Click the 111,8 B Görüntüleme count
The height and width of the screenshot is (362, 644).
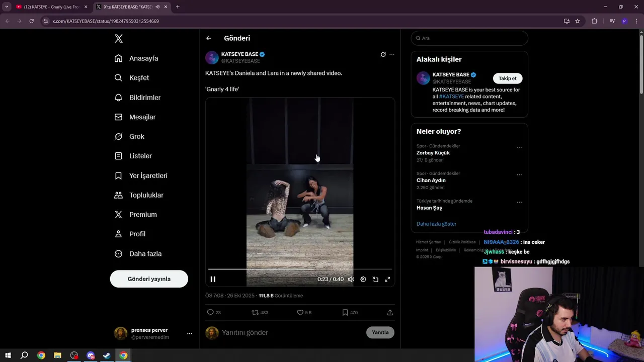(281, 296)
